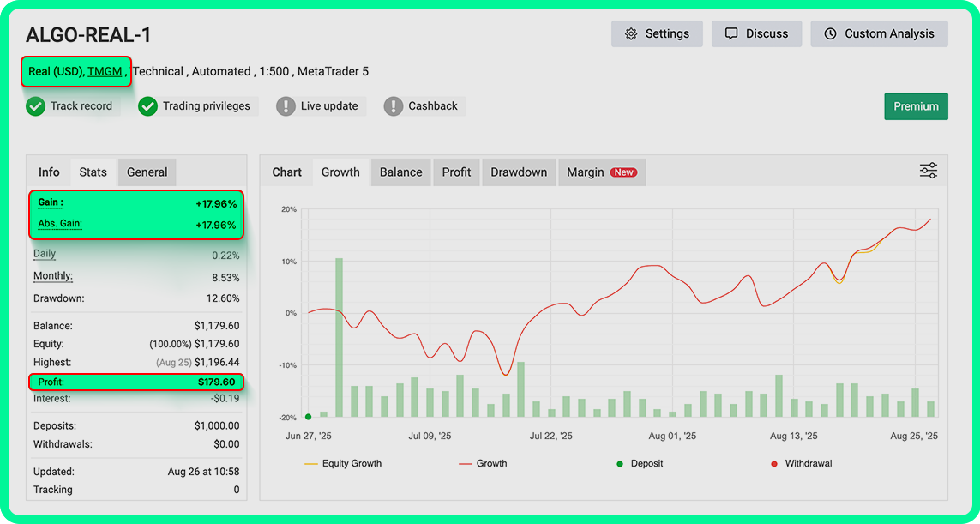Click the clock icon in Custom Analysis
The image size is (980, 524).
point(830,34)
